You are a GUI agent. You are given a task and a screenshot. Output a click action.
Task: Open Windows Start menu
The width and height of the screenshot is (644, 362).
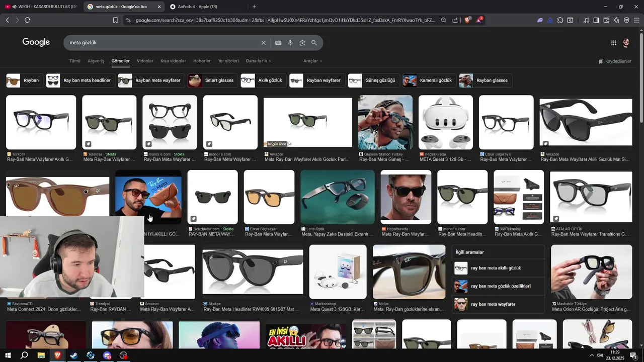(8, 355)
